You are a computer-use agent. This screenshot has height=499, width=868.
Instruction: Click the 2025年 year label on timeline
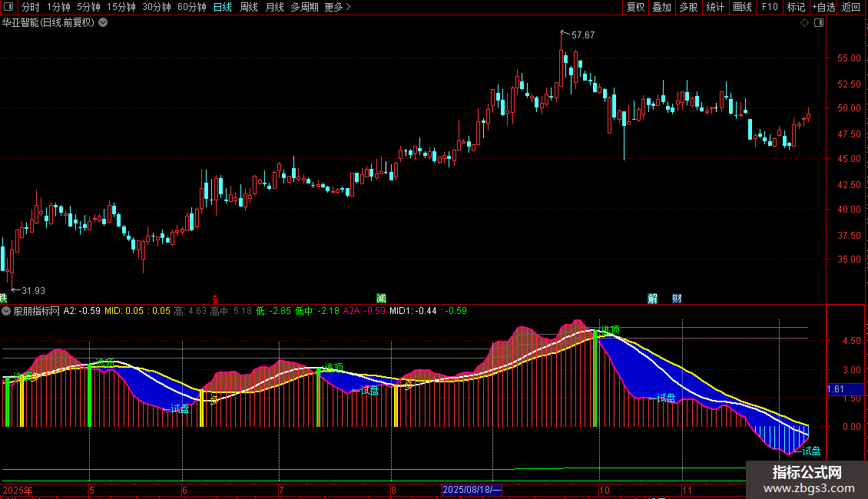tap(17, 490)
